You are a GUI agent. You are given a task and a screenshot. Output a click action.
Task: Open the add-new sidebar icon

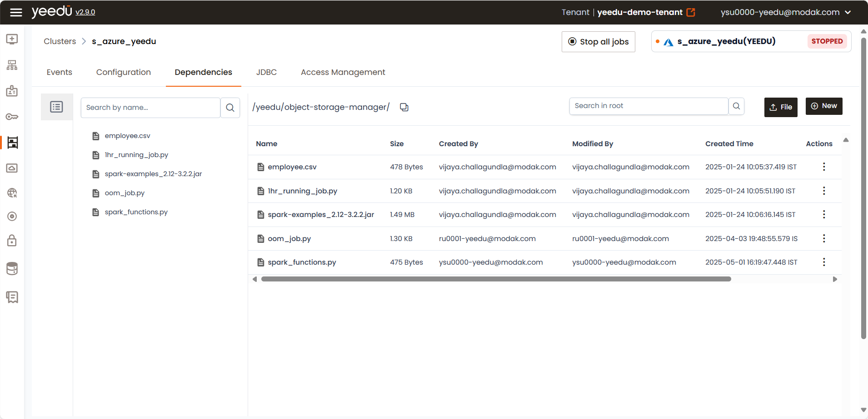tap(12, 39)
